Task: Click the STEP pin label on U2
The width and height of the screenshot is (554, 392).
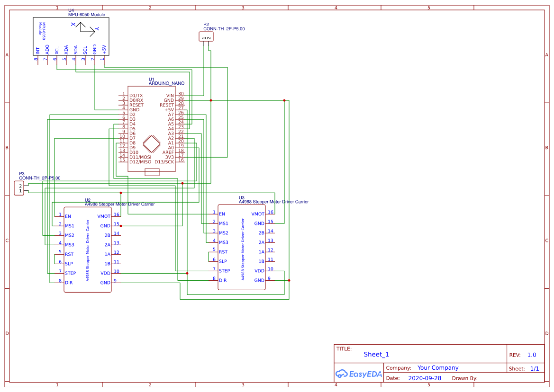Action: pyautogui.click(x=70, y=272)
